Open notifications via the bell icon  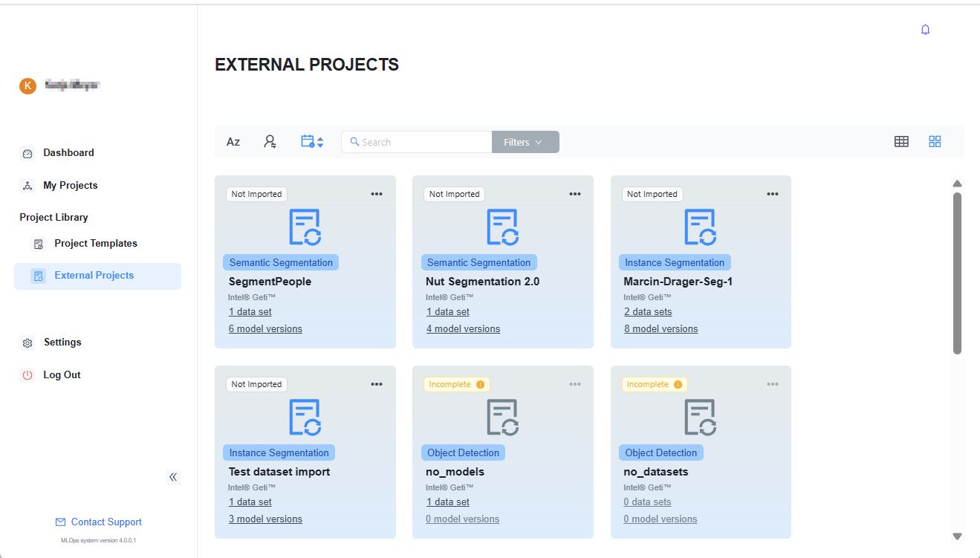pyautogui.click(x=925, y=29)
